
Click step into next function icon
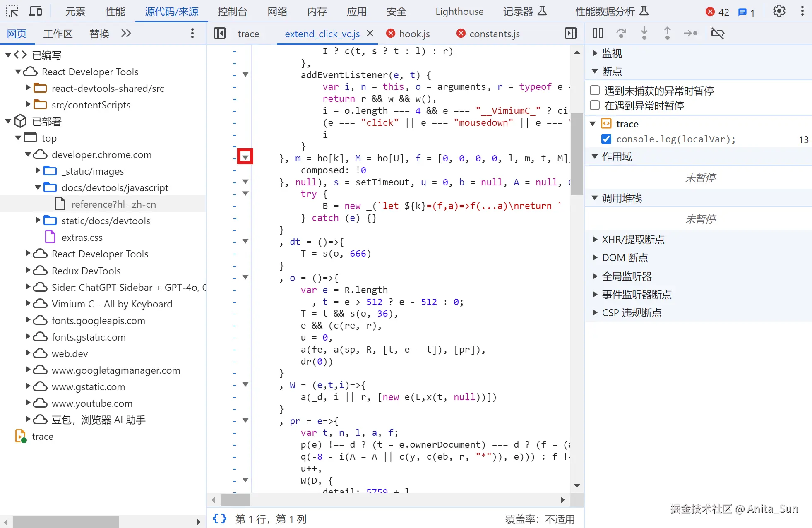[644, 33]
